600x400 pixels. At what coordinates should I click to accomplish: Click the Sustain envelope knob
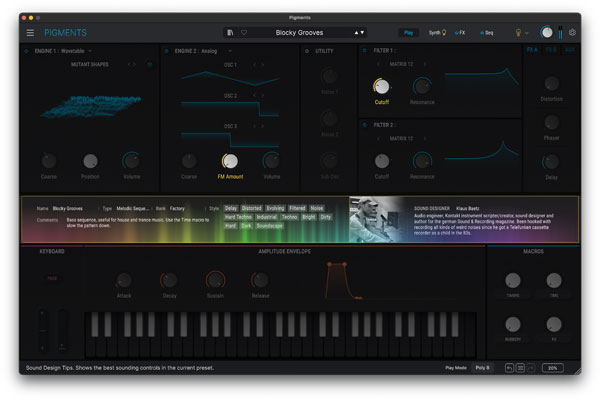coord(215,281)
